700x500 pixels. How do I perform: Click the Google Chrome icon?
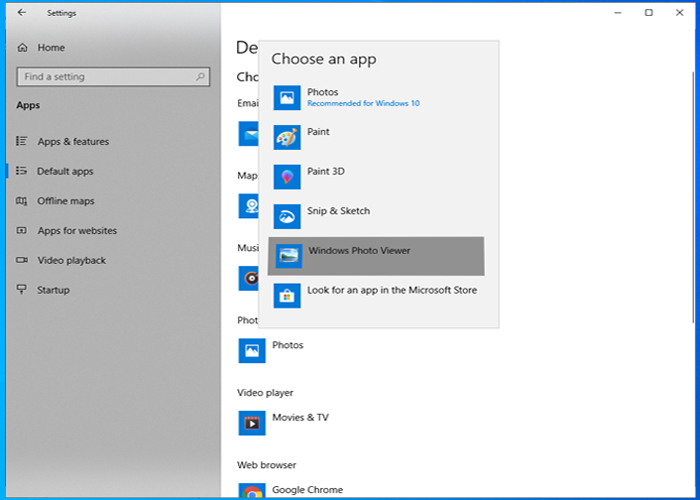[x=252, y=491]
